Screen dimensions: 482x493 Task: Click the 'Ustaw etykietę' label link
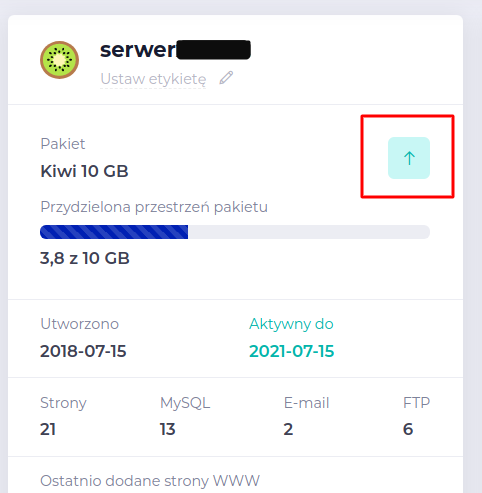pyautogui.click(x=153, y=79)
